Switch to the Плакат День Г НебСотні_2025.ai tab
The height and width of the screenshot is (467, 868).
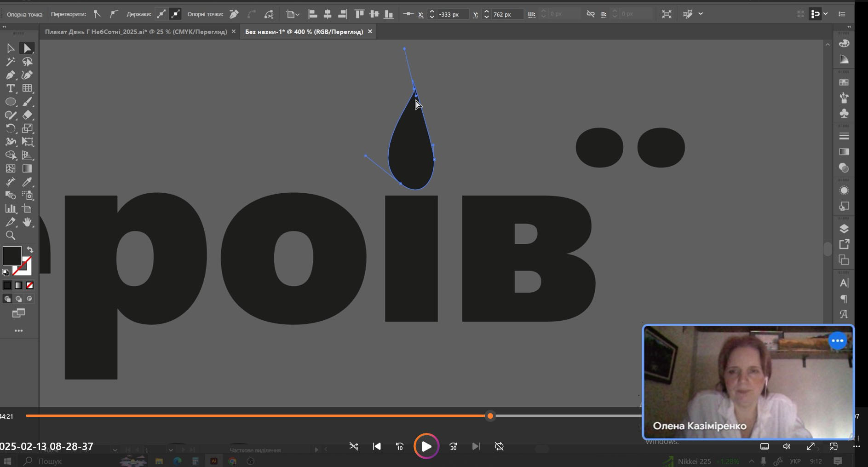pos(136,32)
